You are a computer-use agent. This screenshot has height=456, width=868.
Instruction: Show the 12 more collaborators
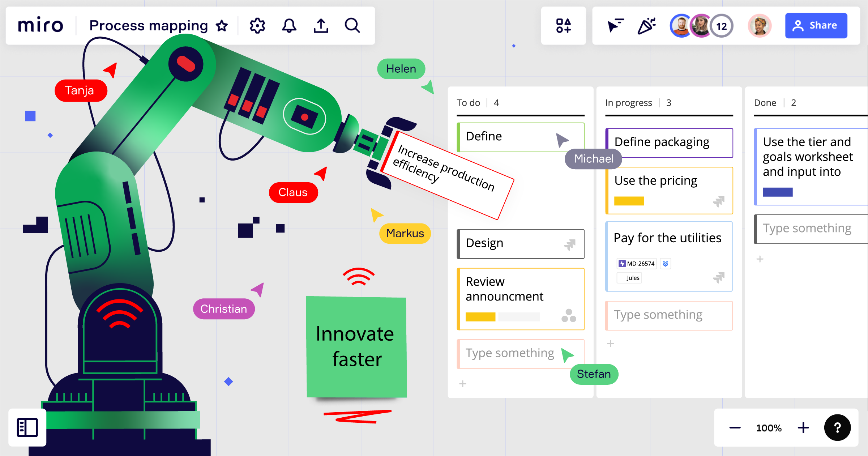[721, 26]
